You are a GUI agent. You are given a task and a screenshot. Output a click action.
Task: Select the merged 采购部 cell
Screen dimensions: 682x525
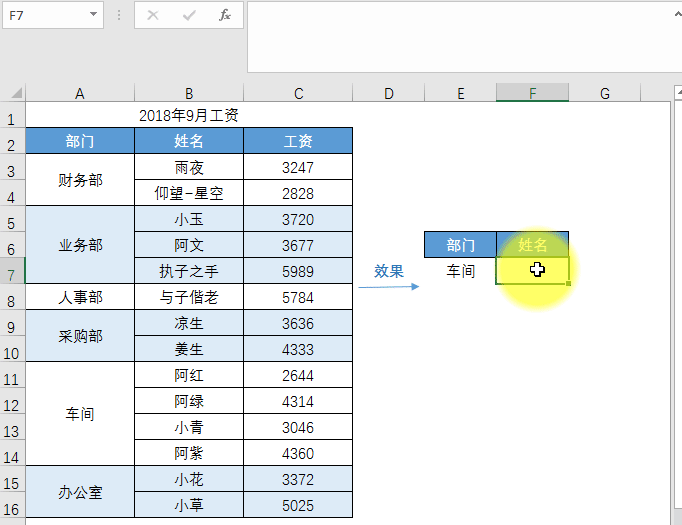click(80, 336)
